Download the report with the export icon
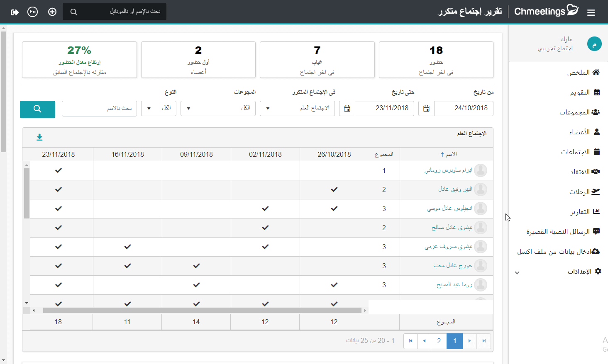This screenshot has width=608, height=364. pos(39,137)
